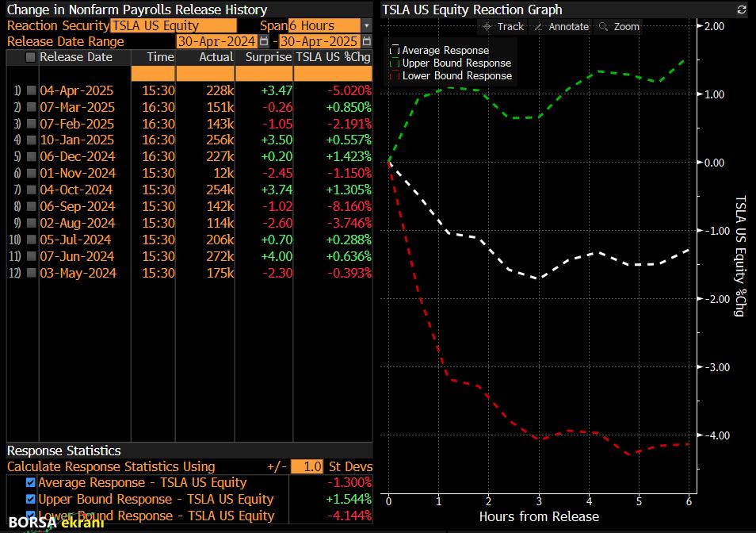
Task: Select the 05-Jul-2024 row checkbox
Action: [x=32, y=240]
